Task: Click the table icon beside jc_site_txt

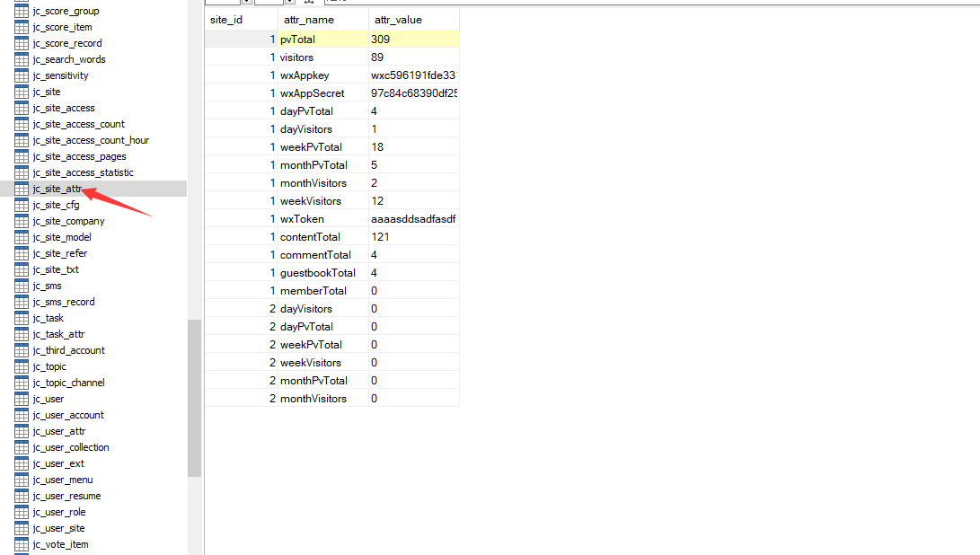Action: (x=22, y=270)
